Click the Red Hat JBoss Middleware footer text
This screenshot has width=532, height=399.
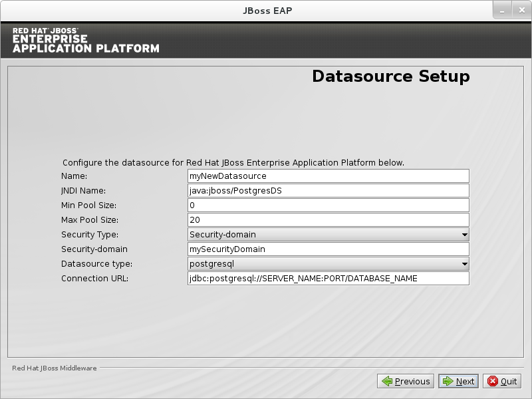click(55, 367)
